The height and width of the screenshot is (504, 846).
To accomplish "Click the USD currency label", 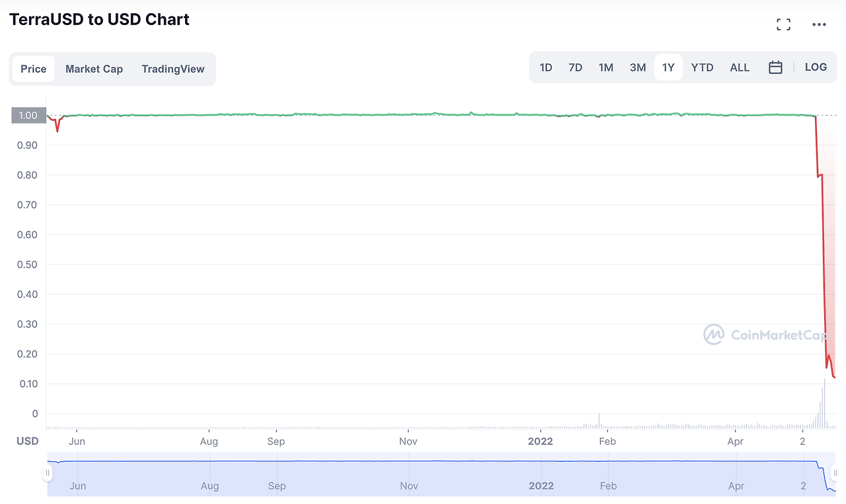I will 28,441.
